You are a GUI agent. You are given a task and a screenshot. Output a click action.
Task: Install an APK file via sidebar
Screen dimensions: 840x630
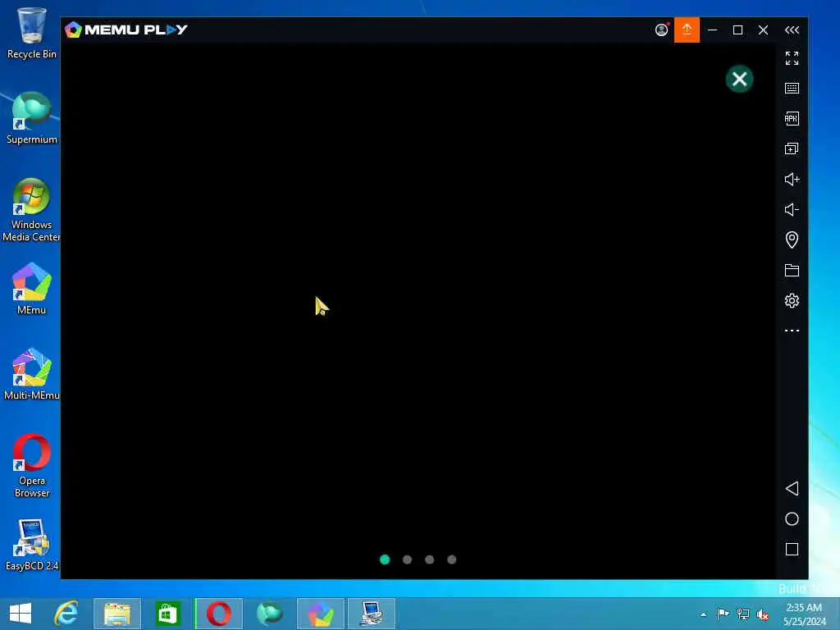click(x=792, y=118)
